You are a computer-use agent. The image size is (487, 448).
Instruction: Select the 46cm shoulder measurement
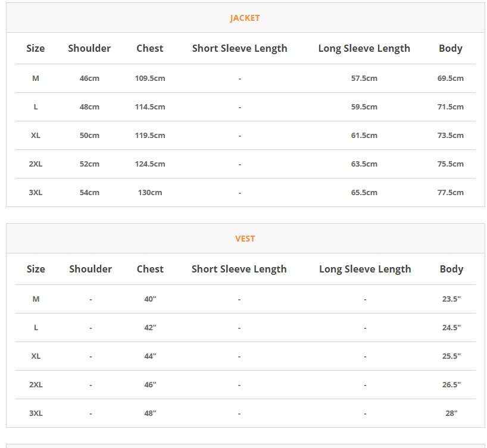point(89,78)
